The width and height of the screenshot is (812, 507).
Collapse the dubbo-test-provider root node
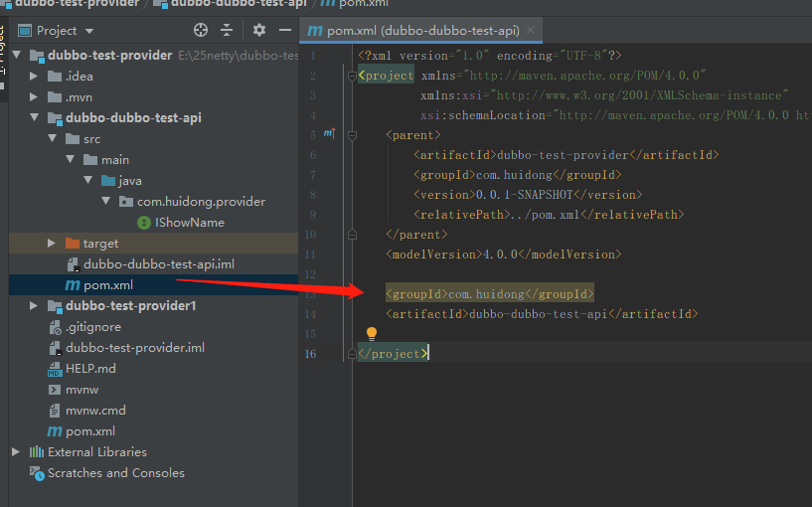tap(17, 55)
